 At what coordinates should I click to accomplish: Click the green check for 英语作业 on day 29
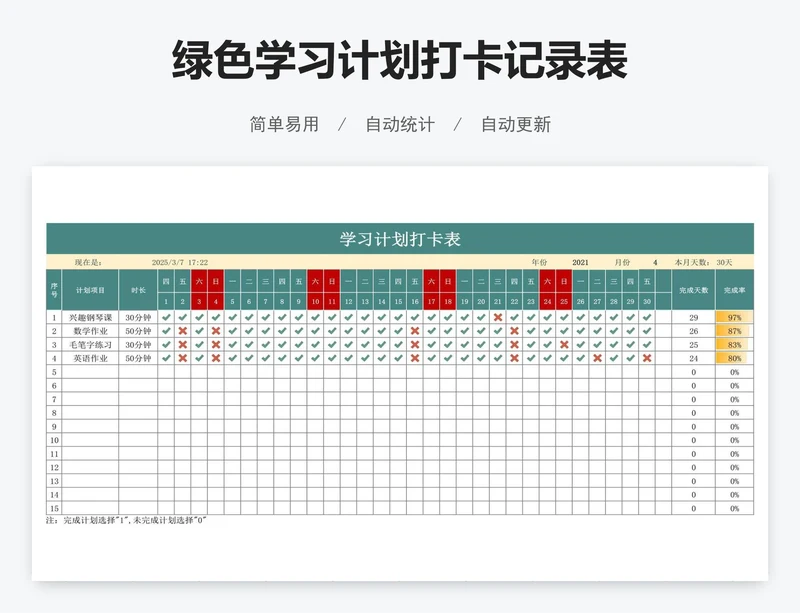click(x=631, y=358)
